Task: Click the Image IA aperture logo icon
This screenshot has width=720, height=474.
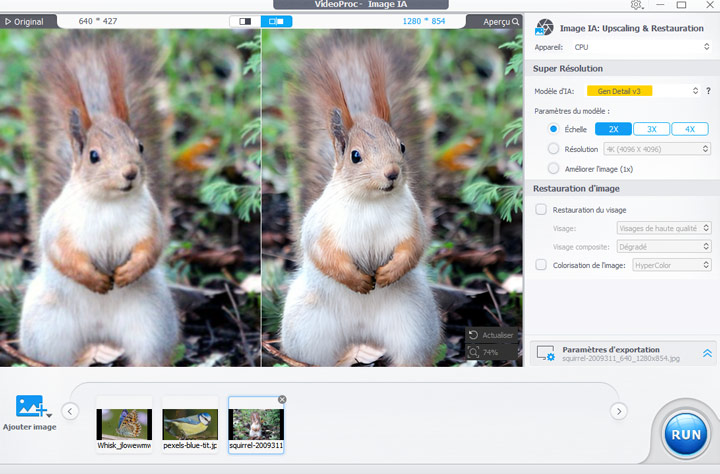Action: point(545,28)
